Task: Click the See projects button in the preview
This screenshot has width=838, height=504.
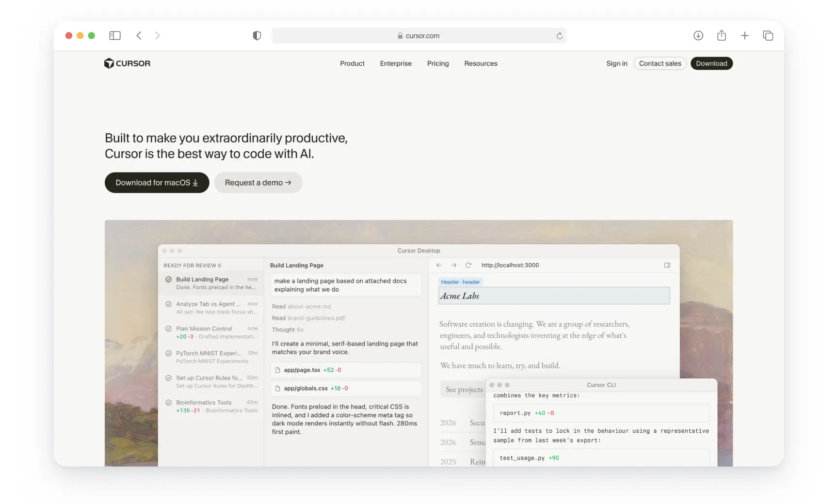Action: coord(464,389)
